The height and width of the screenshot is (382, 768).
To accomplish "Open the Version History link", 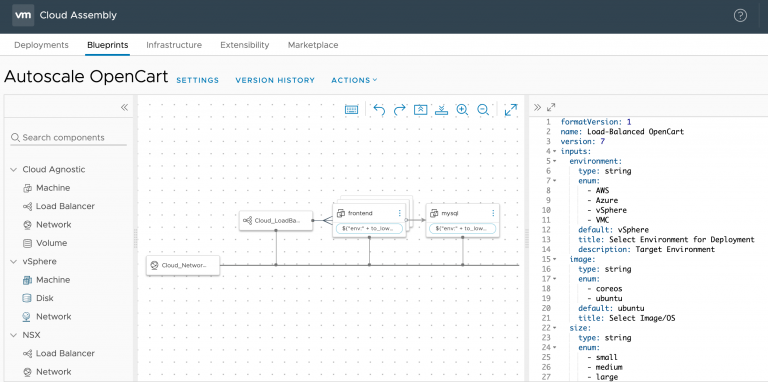I will (275, 80).
